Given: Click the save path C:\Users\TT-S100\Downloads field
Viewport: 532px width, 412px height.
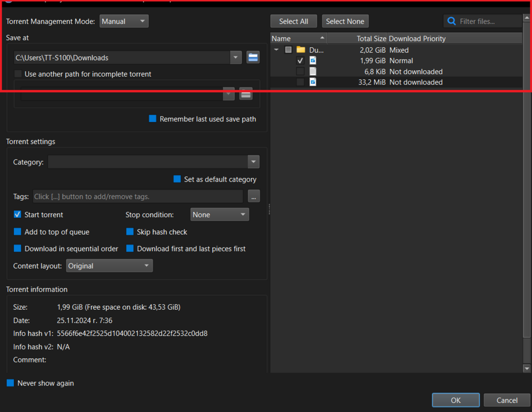Looking at the screenshot, I should tap(122, 57).
